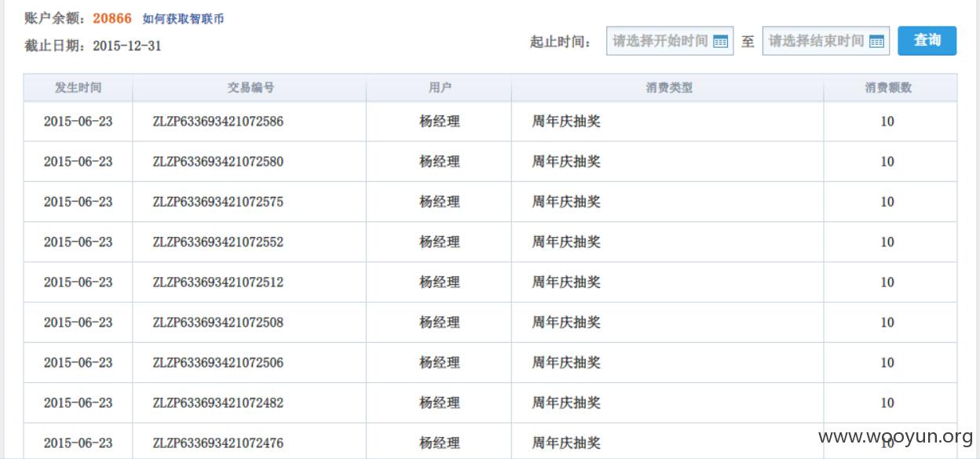Select transaction ID ZLZP633693421072552
The width and height of the screenshot is (980, 459).
pyautogui.click(x=218, y=242)
